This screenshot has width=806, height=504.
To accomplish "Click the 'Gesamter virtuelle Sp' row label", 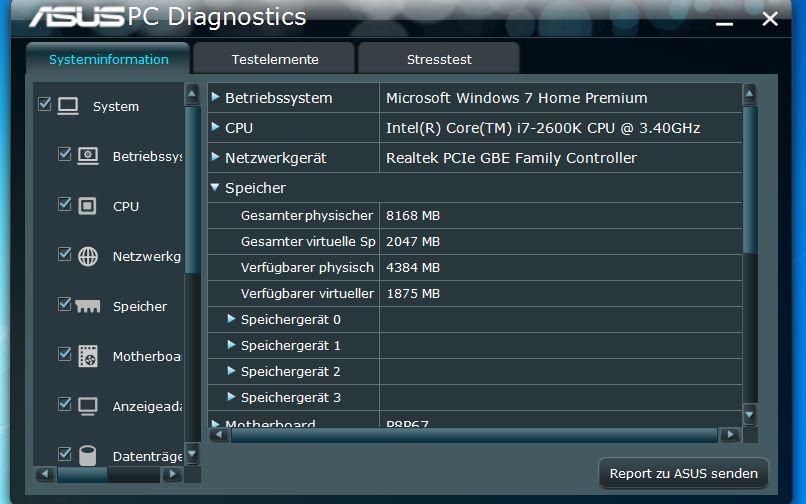I will point(308,242).
